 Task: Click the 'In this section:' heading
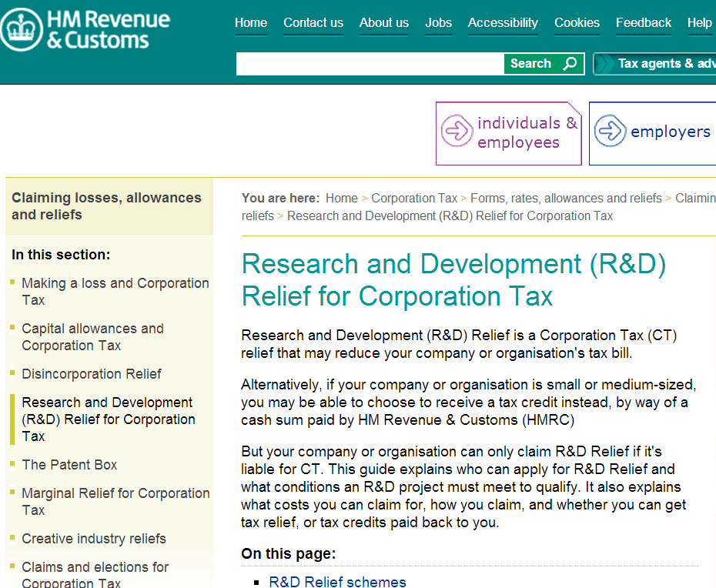61,255
